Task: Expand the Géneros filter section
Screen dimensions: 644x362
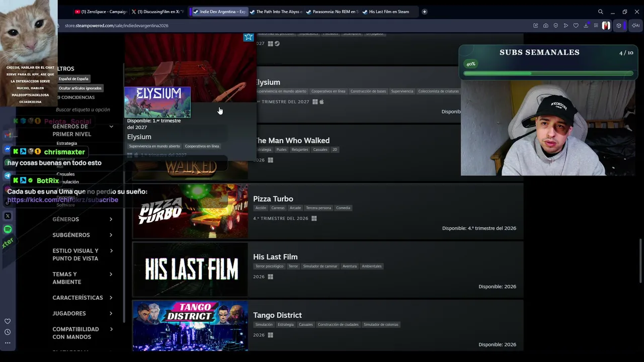Action: click(83, 219)
